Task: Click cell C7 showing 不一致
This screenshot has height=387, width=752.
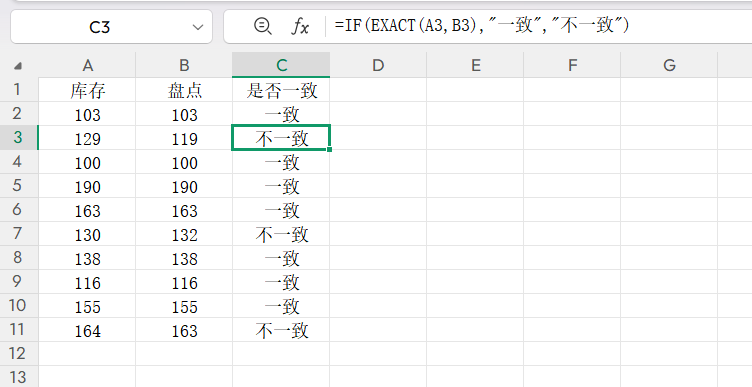Action: (282, 234)
